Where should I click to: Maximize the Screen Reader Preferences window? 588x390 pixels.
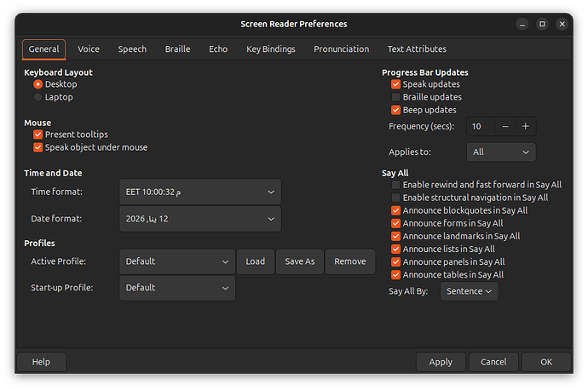pos(542,24)
